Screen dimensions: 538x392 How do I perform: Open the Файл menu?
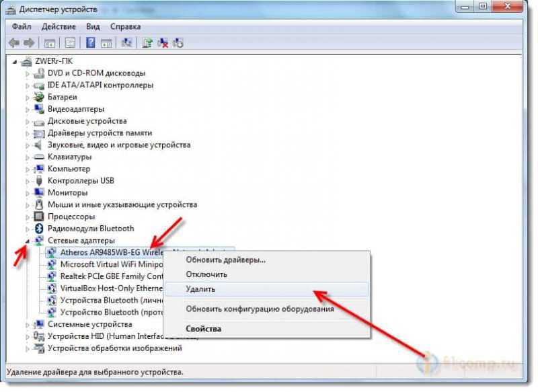coord(22,26)
